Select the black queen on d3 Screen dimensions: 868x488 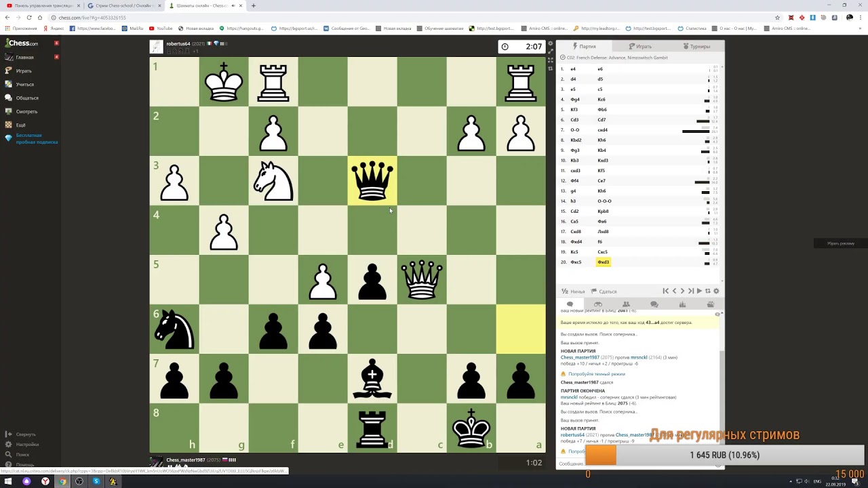372,180
